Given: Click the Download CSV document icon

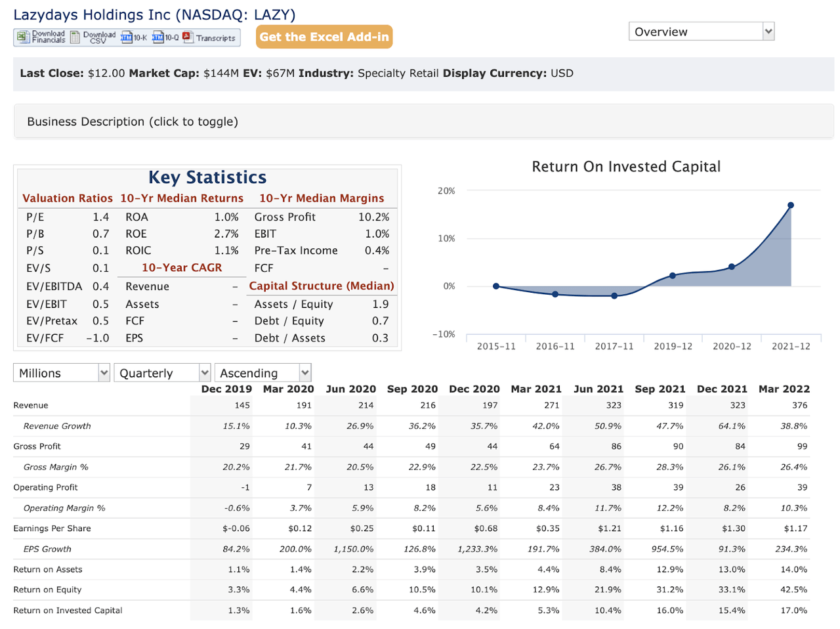Looking at the screenshot, I should coord(75,37).
